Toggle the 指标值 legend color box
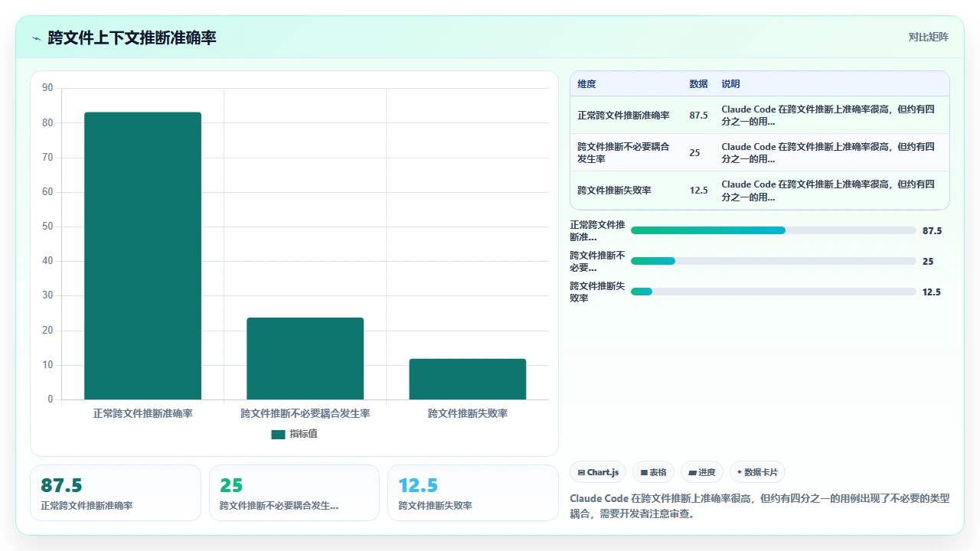980x551 pixels. click(x=278, y=434)
